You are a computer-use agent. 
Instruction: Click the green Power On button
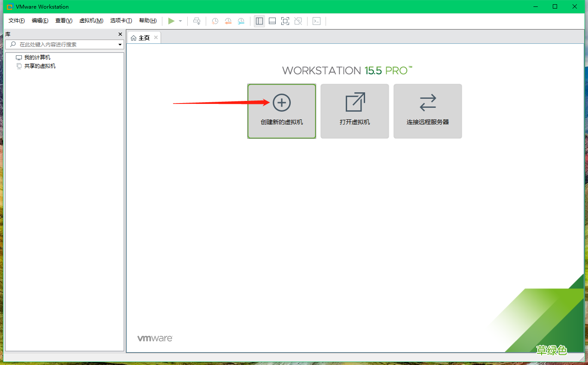coord(171,21)
